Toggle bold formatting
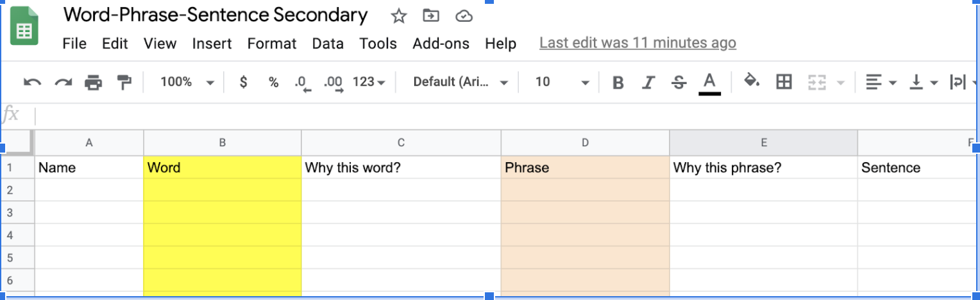This screenshot has height=300, width=980. click(x=618, y=83)
